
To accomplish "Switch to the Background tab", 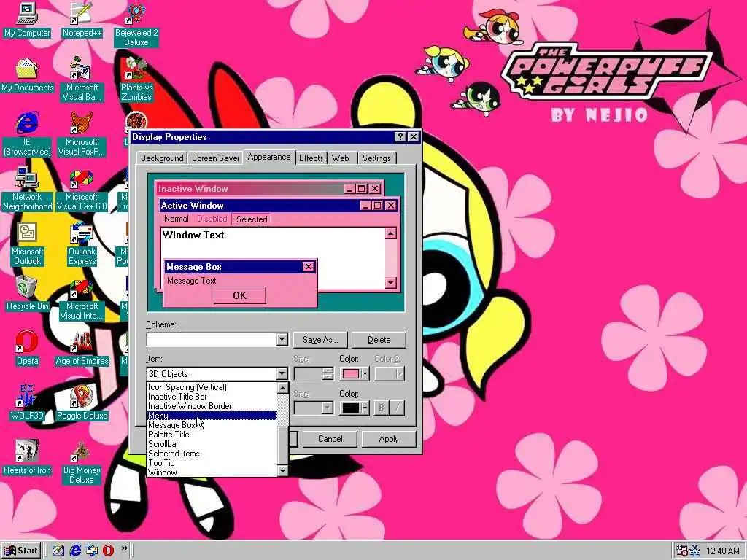I will (162, 158).
